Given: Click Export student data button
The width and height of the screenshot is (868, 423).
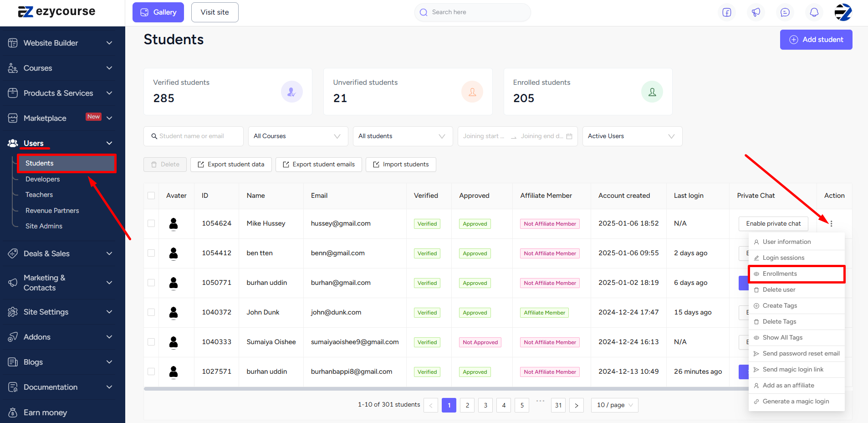Looking at the screenshot, I should tap(231, 165).
